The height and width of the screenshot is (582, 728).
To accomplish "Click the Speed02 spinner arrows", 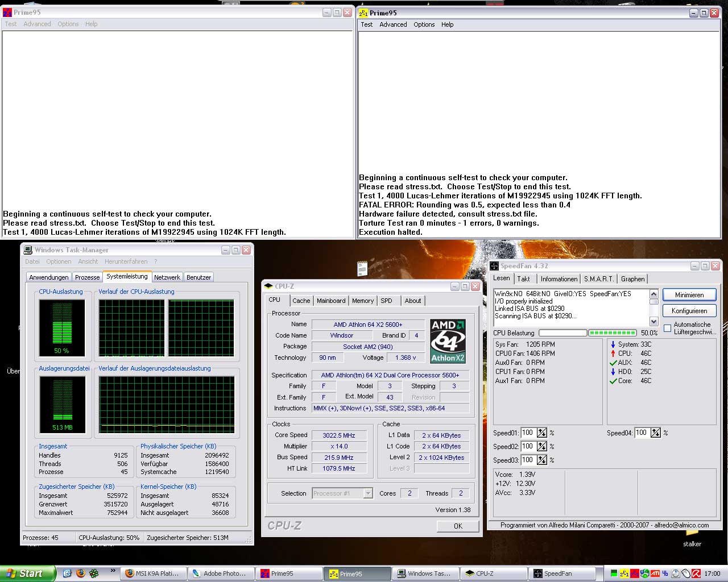I will tap(542, 446).
